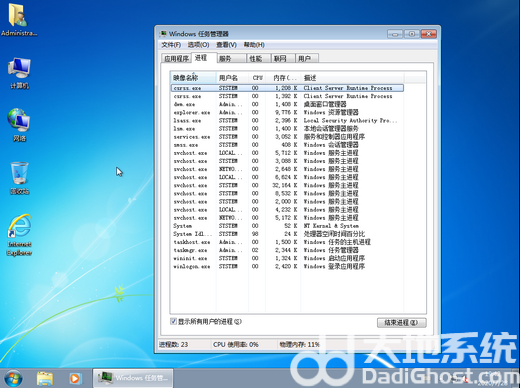Toggle 显示所有用户的进程 checkbox
This screenshot has height=388, width=520.
pyautogui.click(x=173, y=321)
